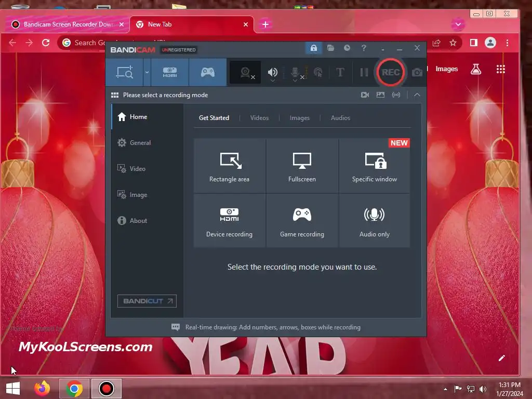Image resolution: width=532 pixels, height=399 pixels.
Task: Open the Windows Start menu
Action: (13, 389)
